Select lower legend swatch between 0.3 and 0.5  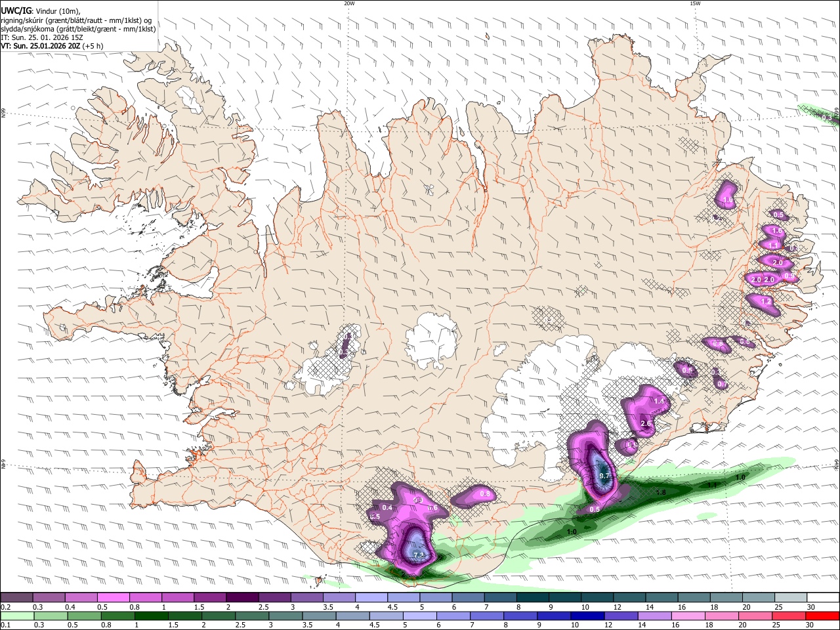pos(51,616)
